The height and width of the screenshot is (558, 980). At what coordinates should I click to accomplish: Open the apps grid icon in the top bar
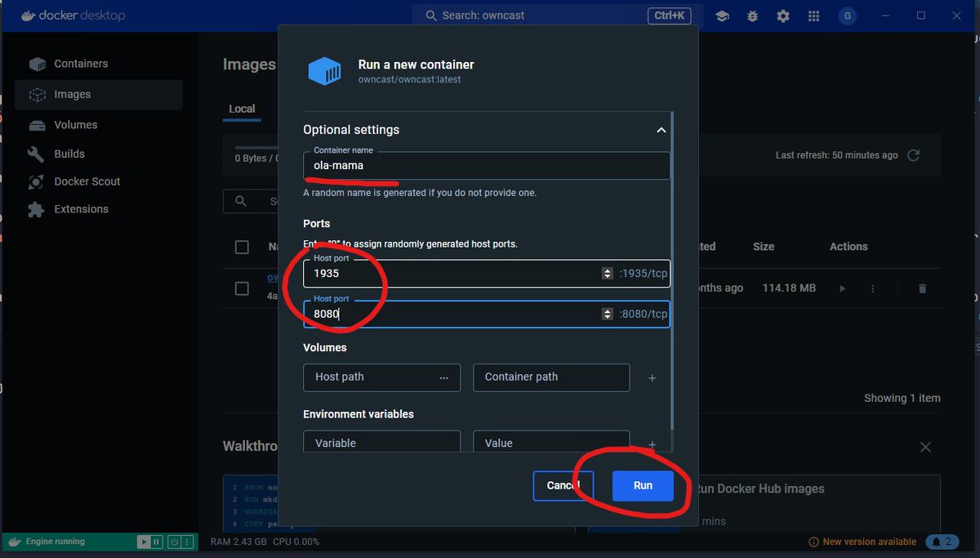tap(813, 16)
